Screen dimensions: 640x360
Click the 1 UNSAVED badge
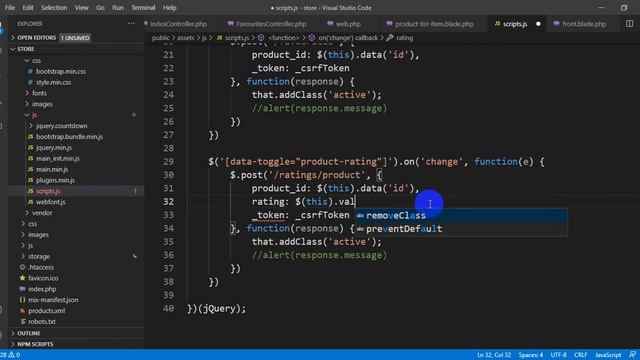point(75,38)
